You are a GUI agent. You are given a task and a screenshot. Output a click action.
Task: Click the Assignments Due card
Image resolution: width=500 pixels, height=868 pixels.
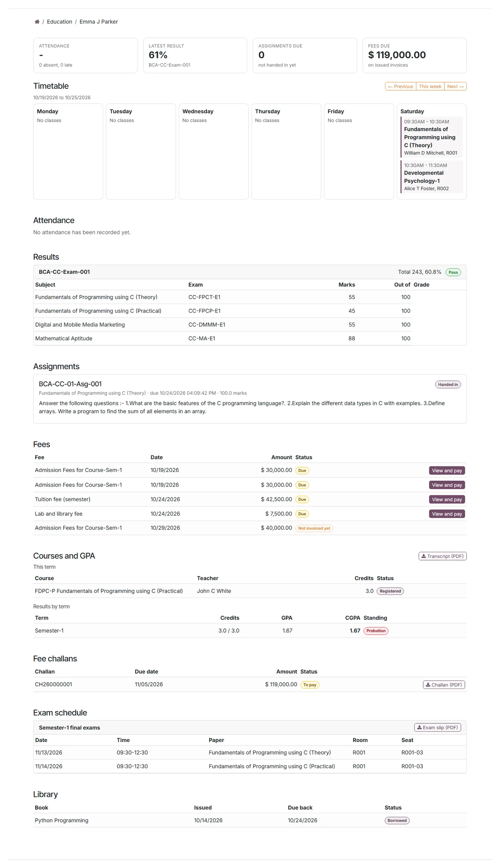point(305,56)
